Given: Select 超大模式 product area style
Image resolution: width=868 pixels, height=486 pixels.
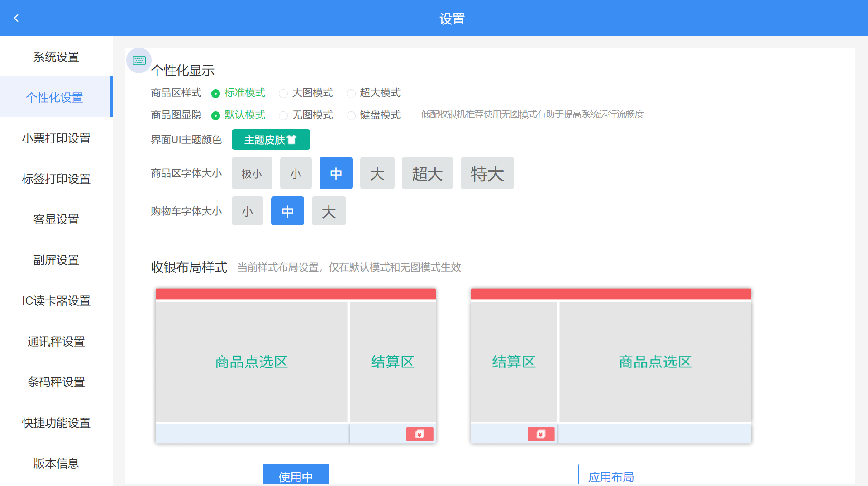Looking at the screenshot, I should [x=351, y=93].
